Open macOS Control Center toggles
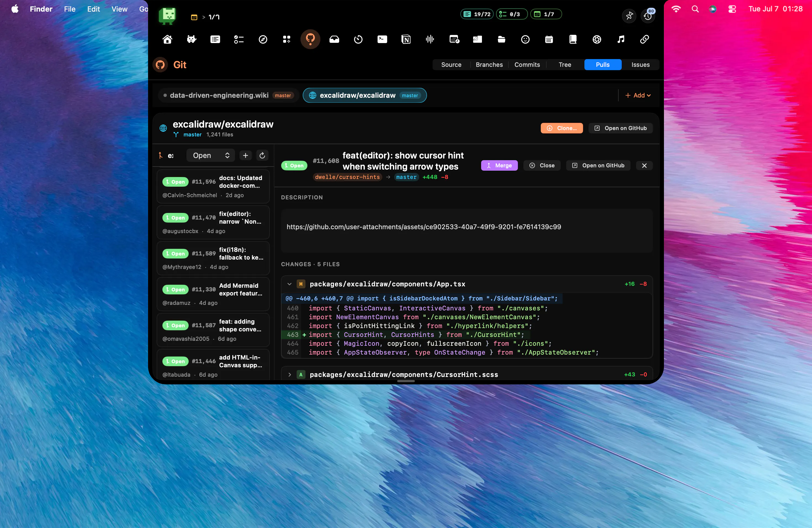812x528 pixels. [x=732, y=9]
